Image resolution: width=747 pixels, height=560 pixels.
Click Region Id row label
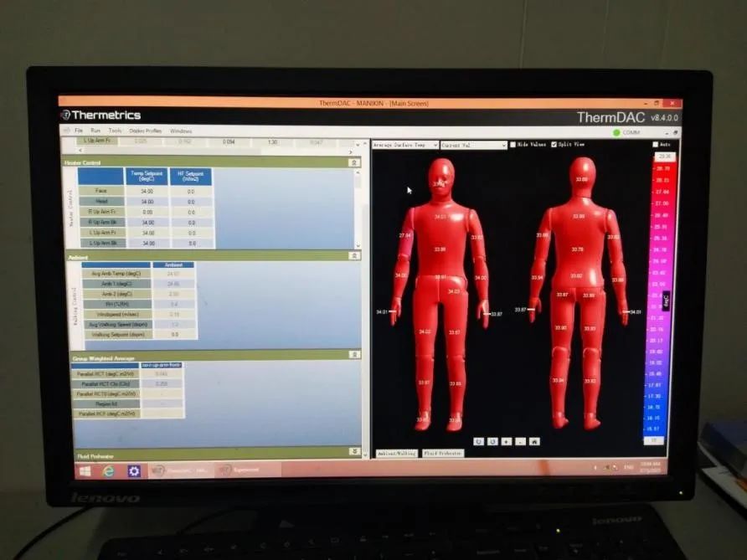coord(106,403)
